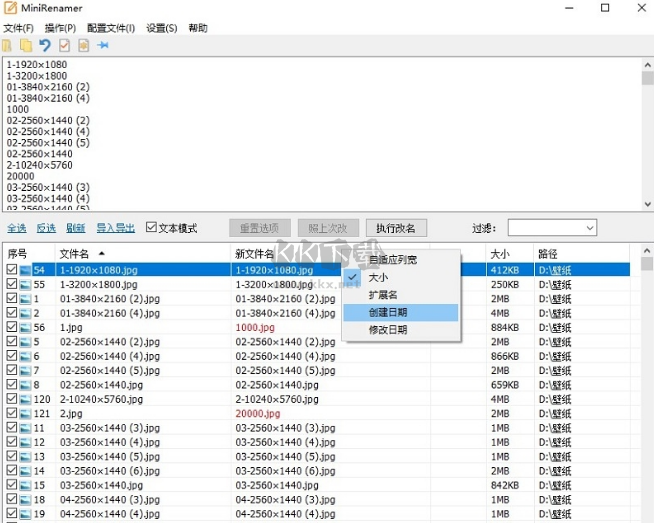Choose 扩展名 from the context menu

383,295
